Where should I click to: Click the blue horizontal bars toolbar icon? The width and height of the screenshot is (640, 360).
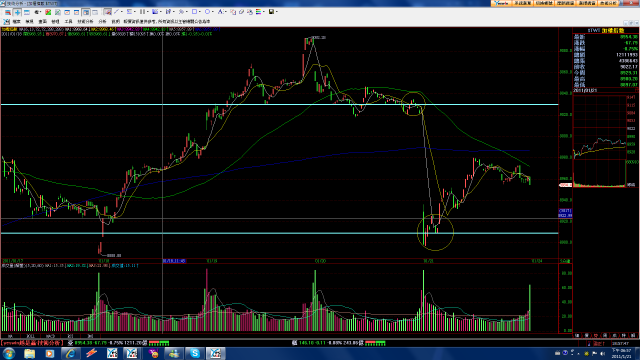pos(27,12)
